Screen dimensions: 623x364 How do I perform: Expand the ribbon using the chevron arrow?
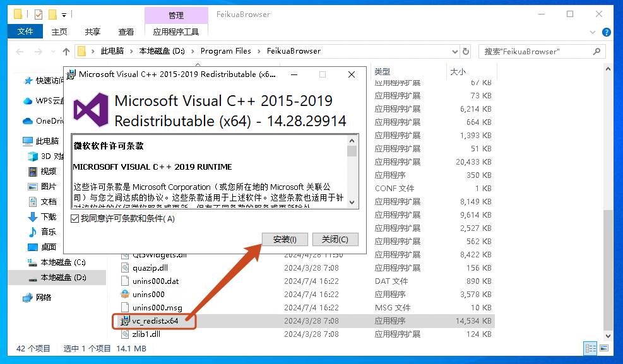[x=594, y=32]
